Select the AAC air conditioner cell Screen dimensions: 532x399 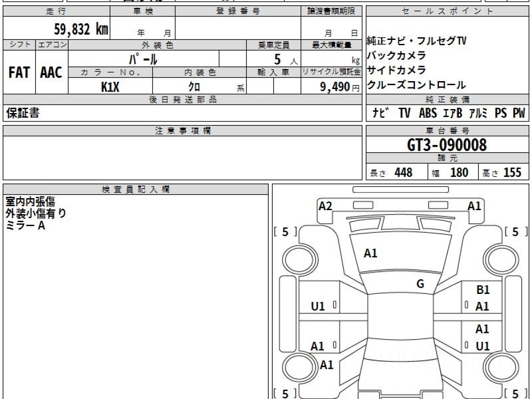[51, 73]
